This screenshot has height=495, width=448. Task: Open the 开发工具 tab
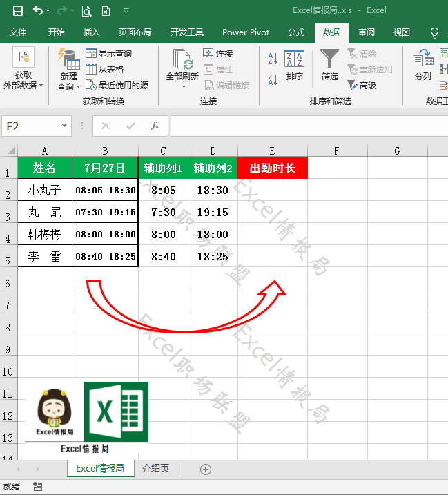coord(187,32)
